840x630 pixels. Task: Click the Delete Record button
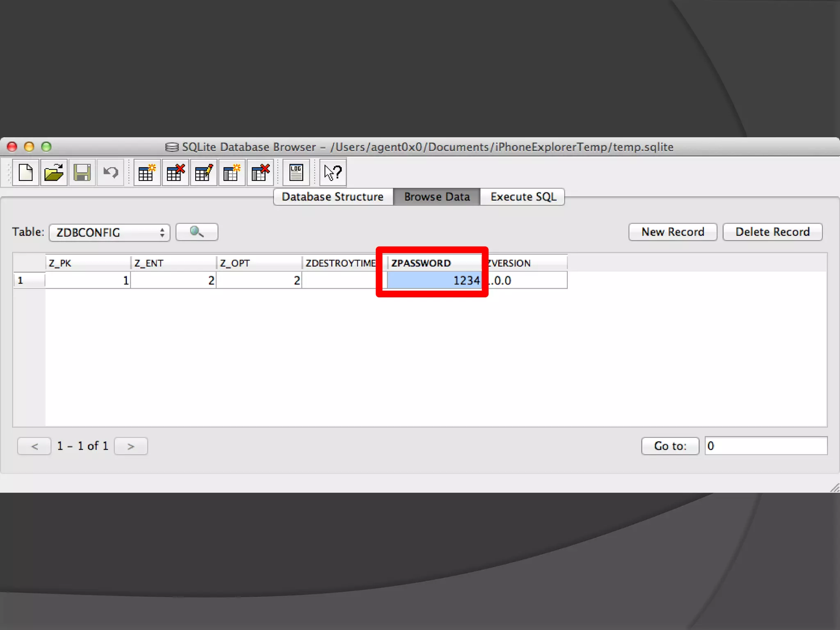(x=772, y=232)
